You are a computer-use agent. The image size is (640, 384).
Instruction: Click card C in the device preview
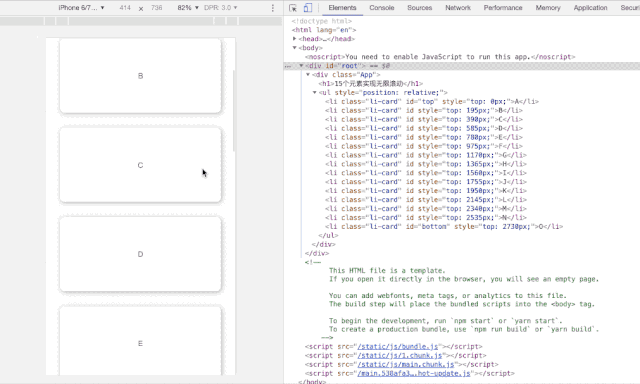[140, 165]
